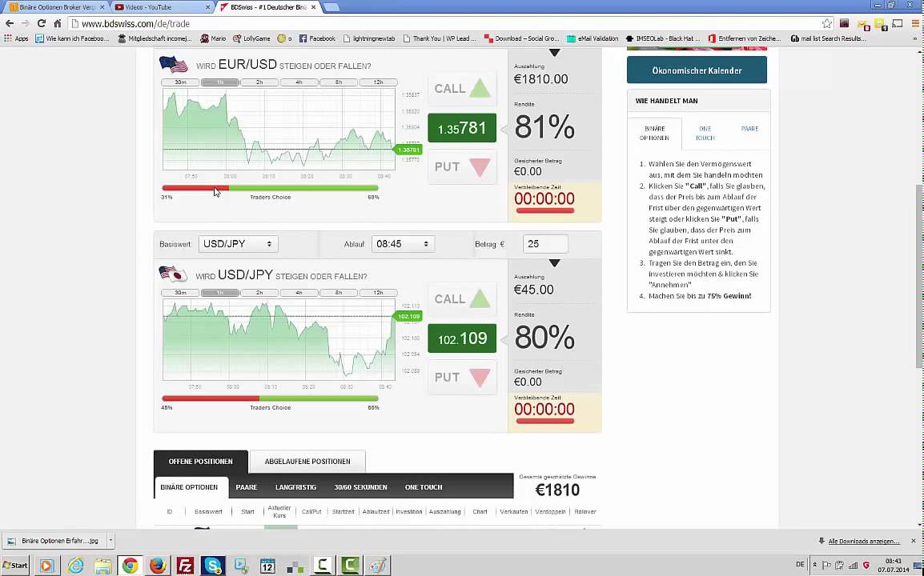The height and width of the screenshot is (576, 924).
Task: Open FileZilla from taskbar
Action: click(x=185, y=566)
